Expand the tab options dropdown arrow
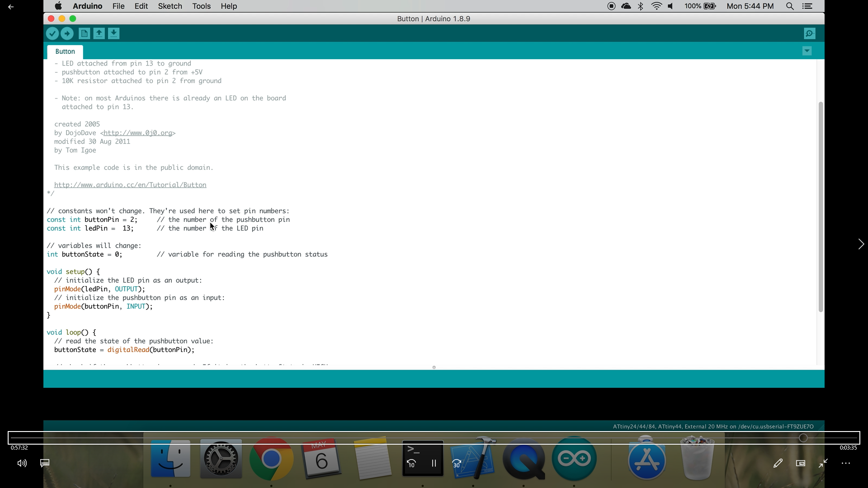 807,51
